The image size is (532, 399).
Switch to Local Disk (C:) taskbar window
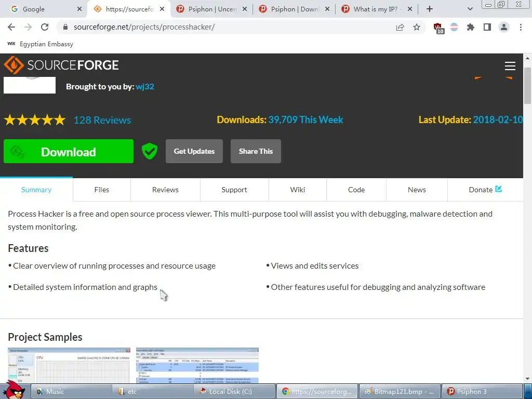(235, 392)
